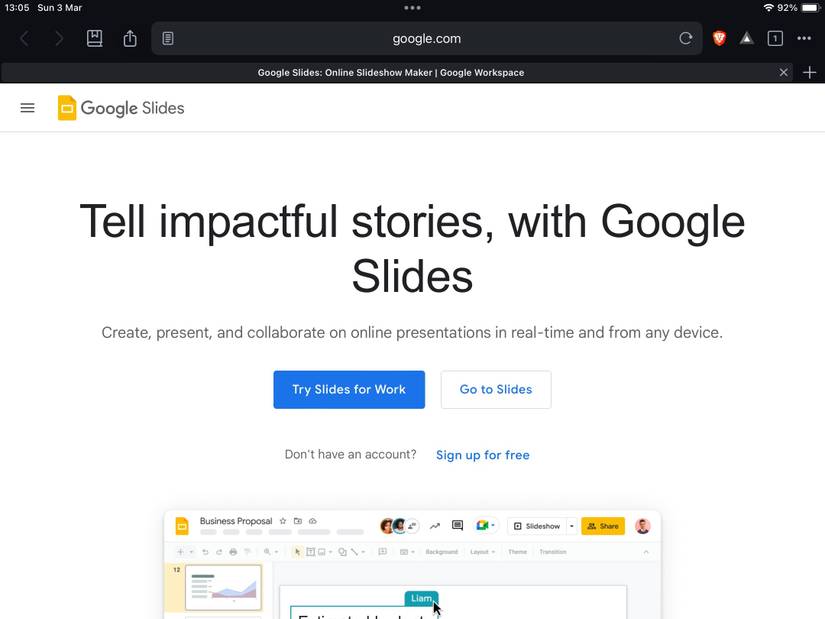The height and width of the screenshot is (619, 825).
Task: Add a new tab with plus icon
Action: point(810,72)
